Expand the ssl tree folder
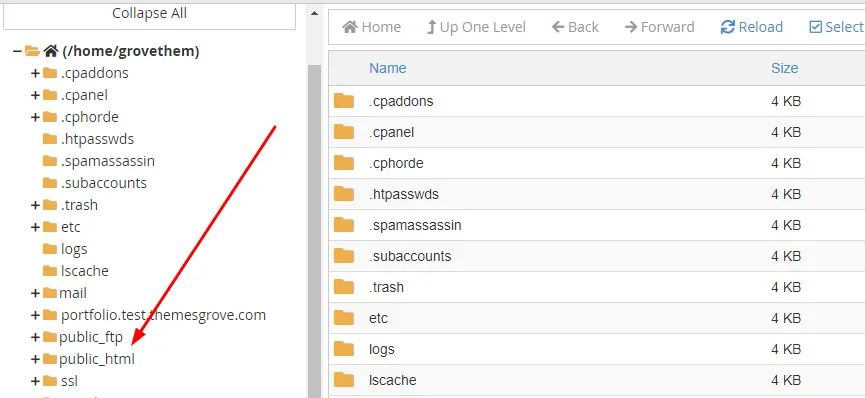This screenshot has height=398, width=865. 35,381
